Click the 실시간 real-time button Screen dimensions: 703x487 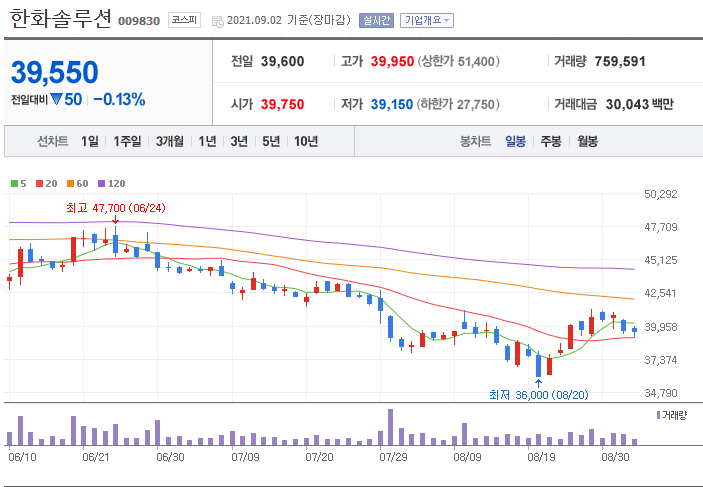click(376, 20)
